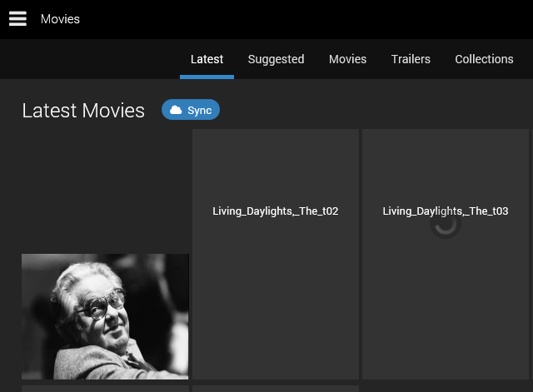Select partially visible card below portrait thumbnail

pyautogui.click(x=105, y=388)
